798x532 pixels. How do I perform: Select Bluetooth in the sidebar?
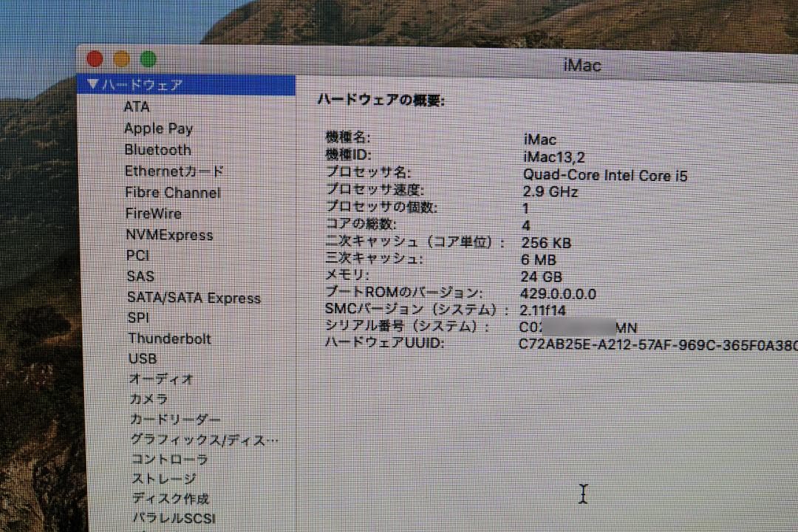pos(157,149)
